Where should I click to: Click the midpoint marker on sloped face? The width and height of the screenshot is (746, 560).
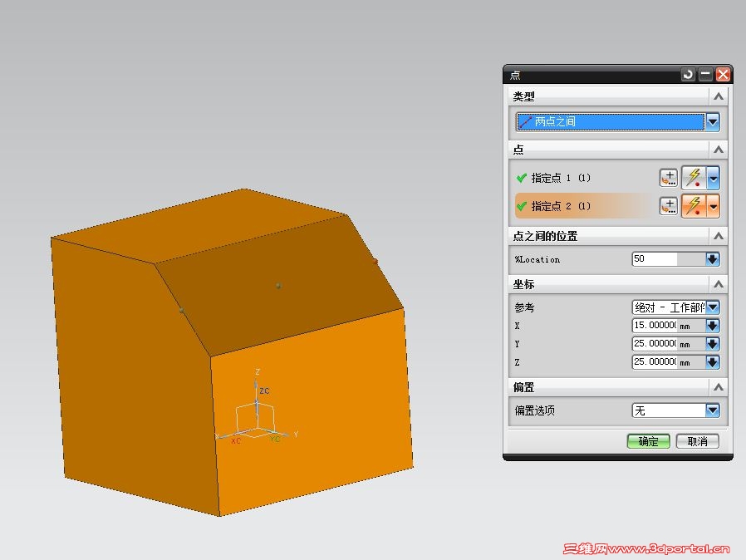(x=279, y=286)
